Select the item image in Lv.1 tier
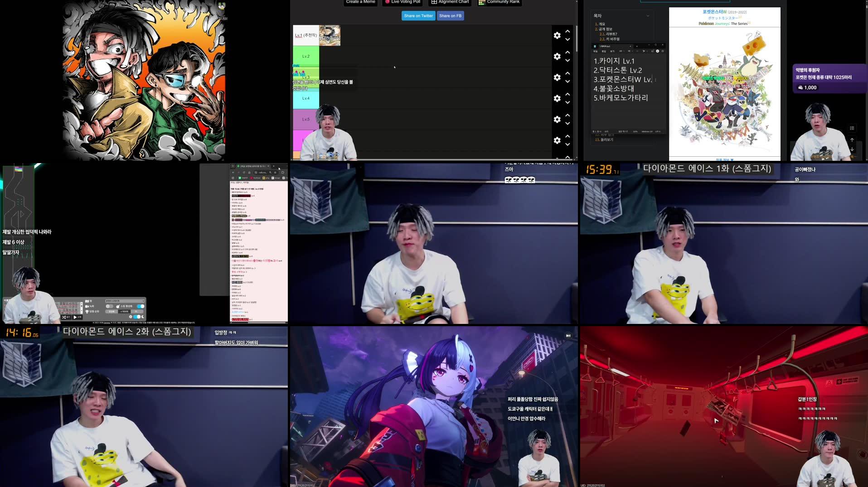Image resolution: width=868 pixels, height=487 pixels. point(330,35)
